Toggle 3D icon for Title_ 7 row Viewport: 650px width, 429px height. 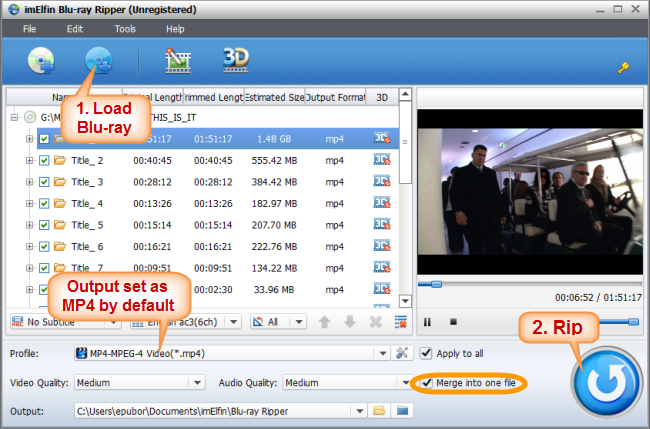click(x=382, y=267)
